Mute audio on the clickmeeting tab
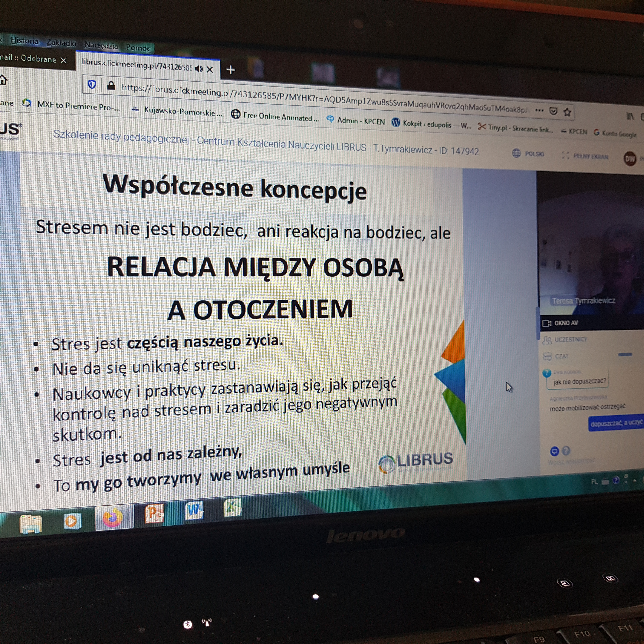Viewport: 644px width, 644px height. pos(199,69)
